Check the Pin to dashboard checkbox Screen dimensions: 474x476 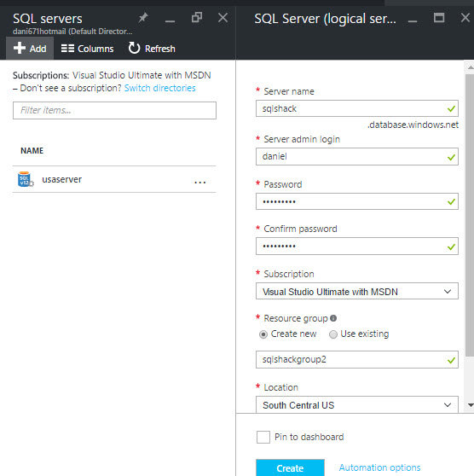(x=263, y=437)
